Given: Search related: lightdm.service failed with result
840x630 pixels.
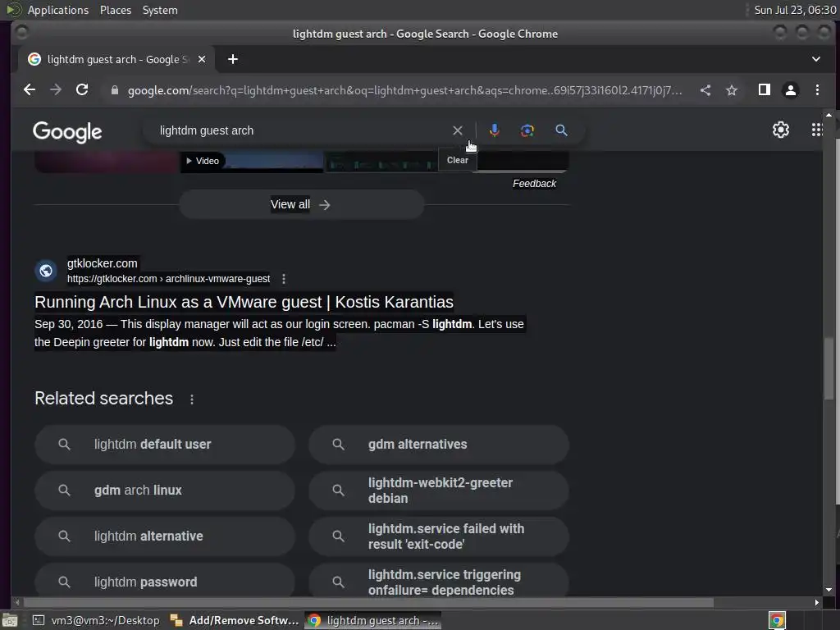Looking at the screenshot, I should pos(439,536).
